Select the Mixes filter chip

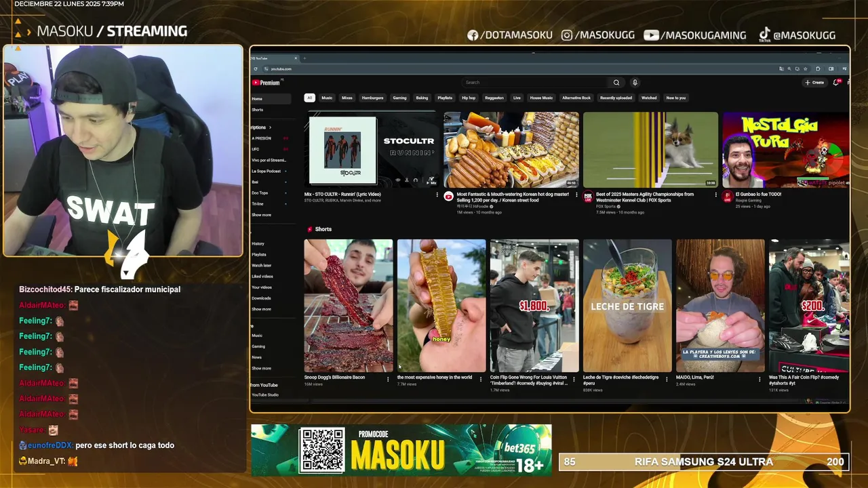(x=347, y=98)
